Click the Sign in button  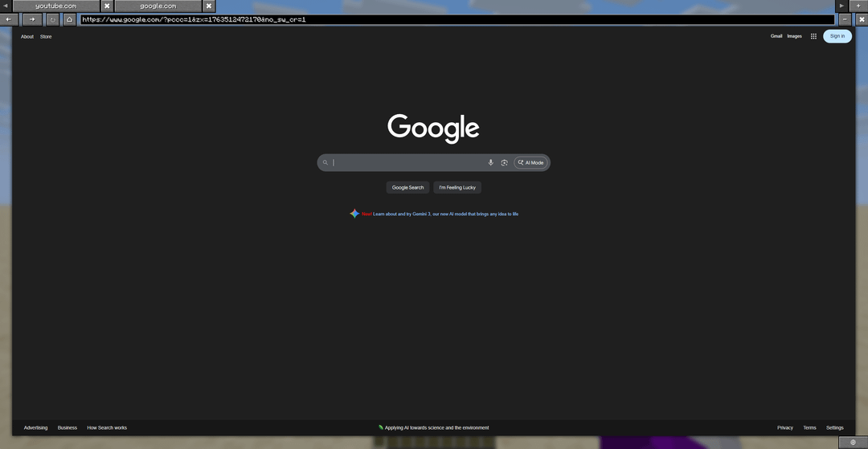(837, 36)
